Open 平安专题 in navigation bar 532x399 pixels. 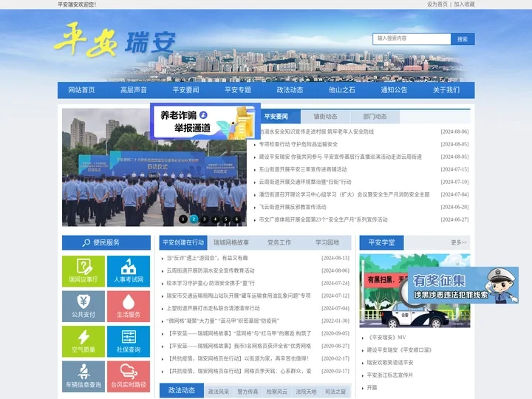click(x=238, y=90)
